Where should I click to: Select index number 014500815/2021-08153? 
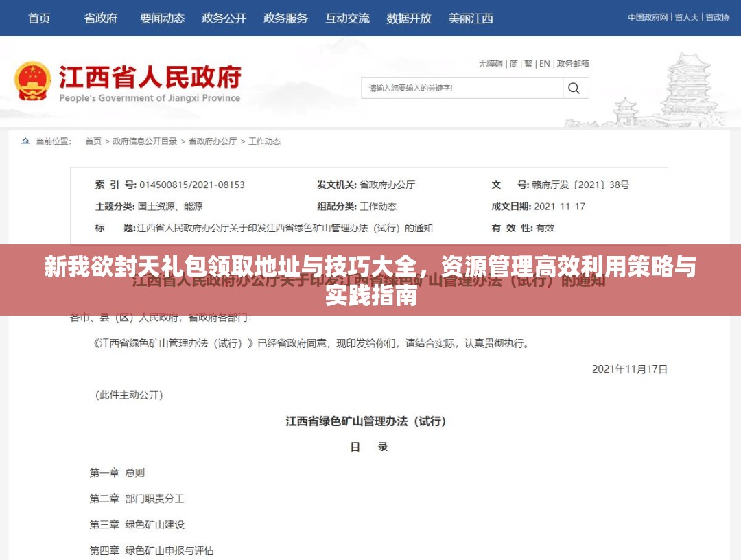(x=192, y=185)
